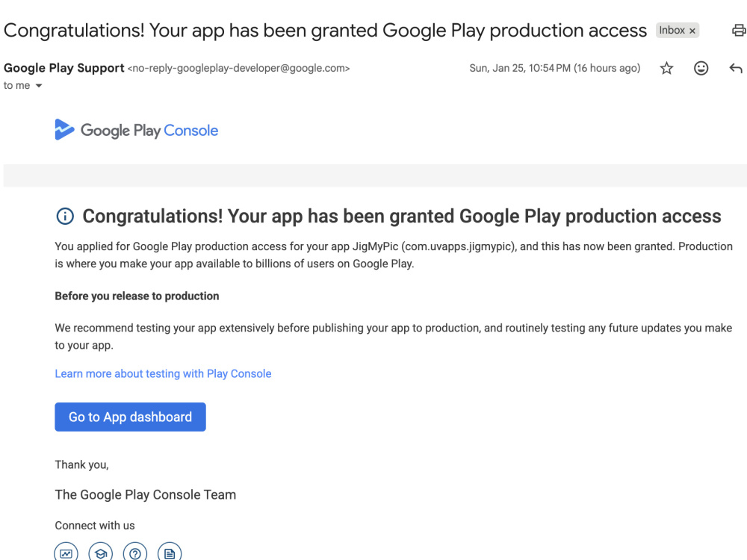
Task: Open the chart icon under Connect with us
Action: click(x=66, y=553)
